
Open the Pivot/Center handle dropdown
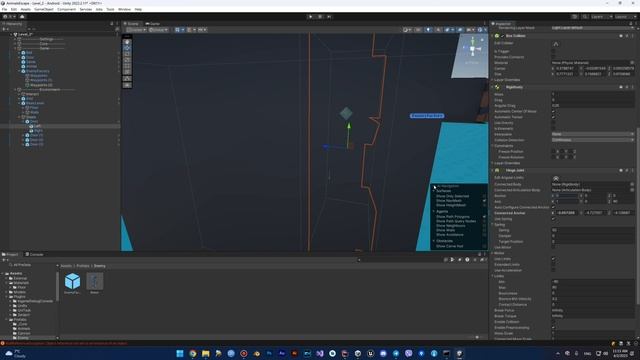pos(136,30)
